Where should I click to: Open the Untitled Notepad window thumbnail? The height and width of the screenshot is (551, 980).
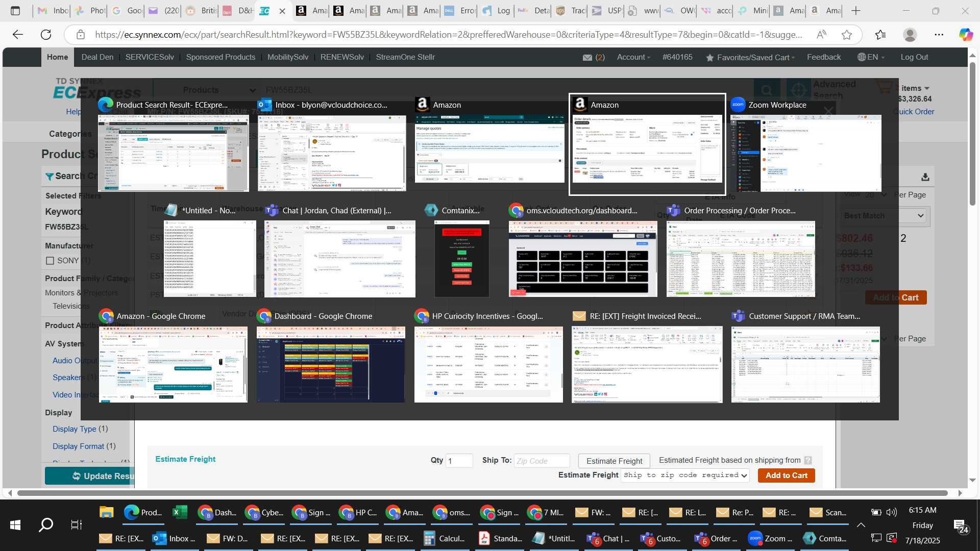(x=210, y=259)
